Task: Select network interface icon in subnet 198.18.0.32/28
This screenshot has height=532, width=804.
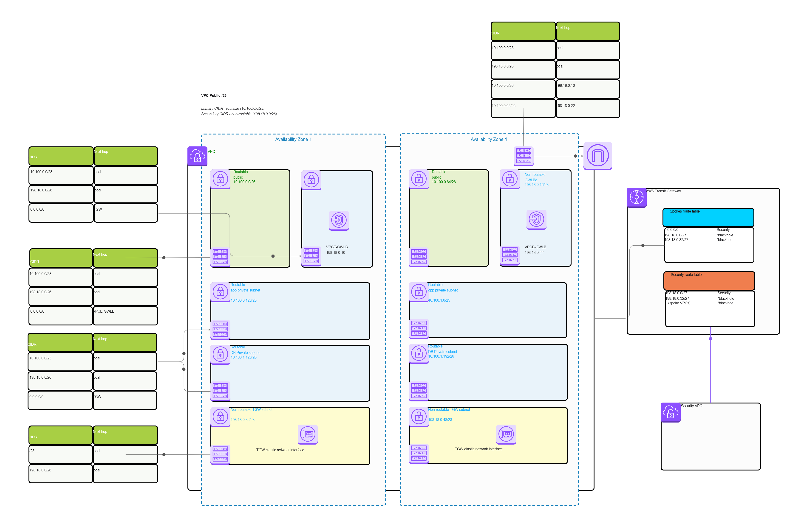Action: (308, 434)
